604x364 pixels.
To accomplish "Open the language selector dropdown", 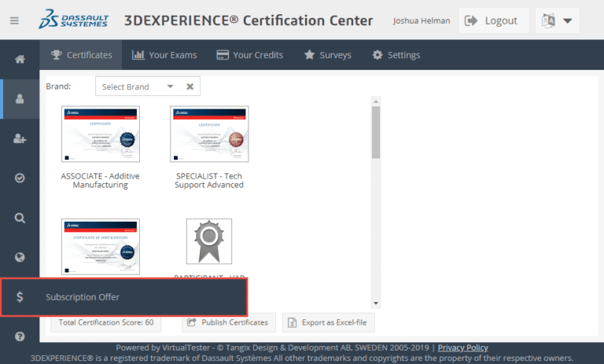I will [558, 21].
